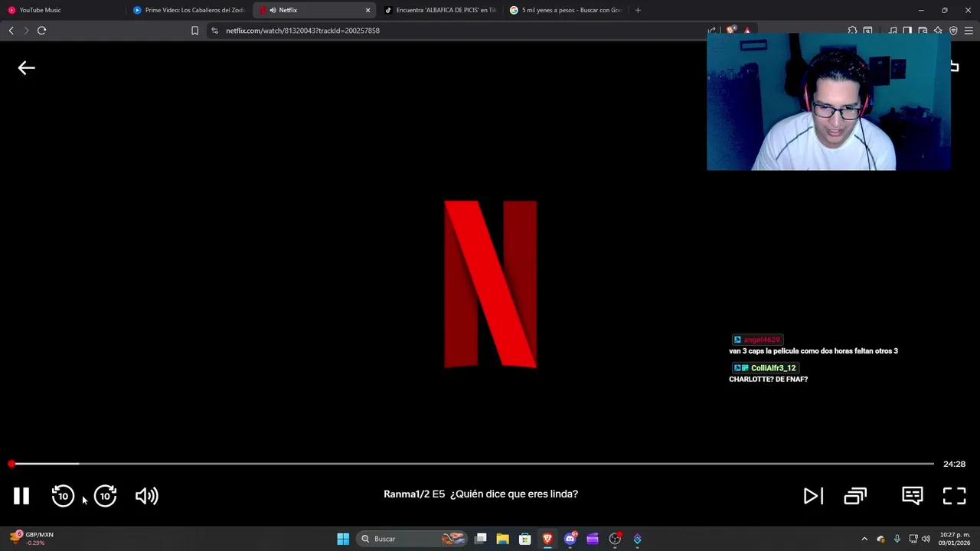Open the Brave VPN shield icon
The height and width of the screenshot is (551, 980).
click(x=953, y=31)
